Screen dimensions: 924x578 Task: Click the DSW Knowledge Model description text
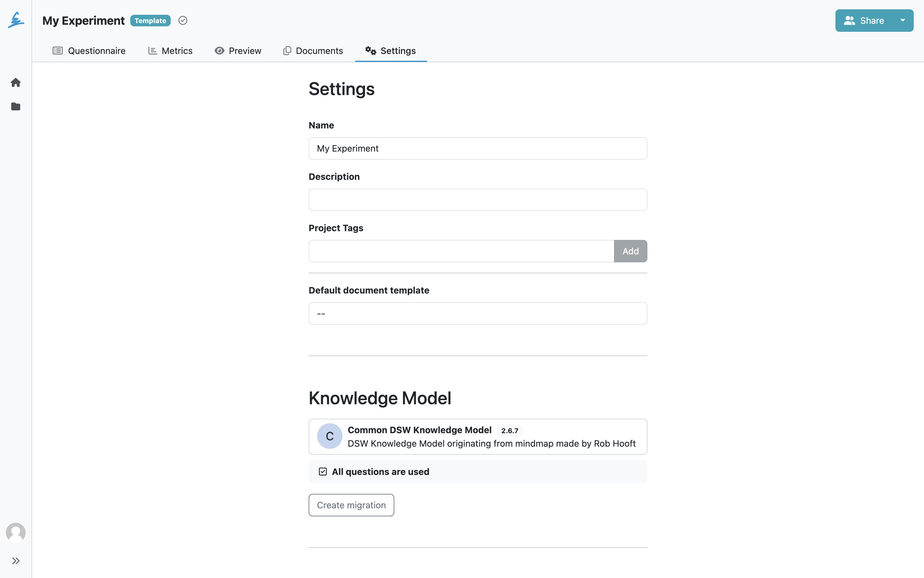pyautogui.click(x=492, y=443)
